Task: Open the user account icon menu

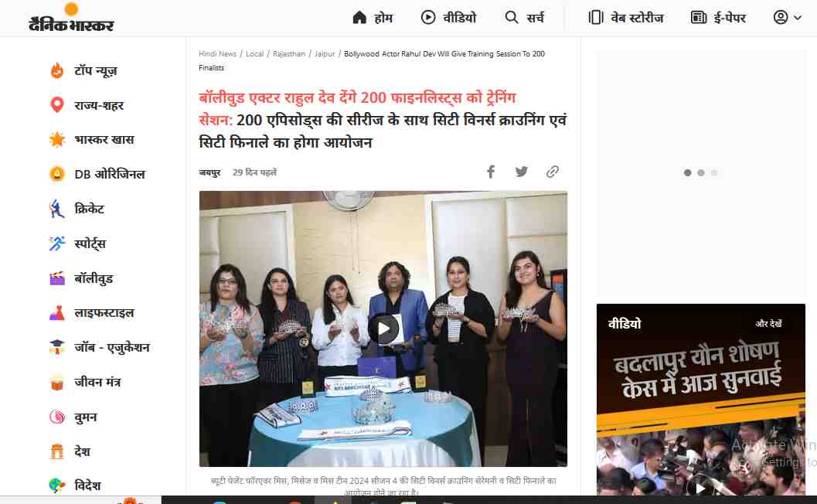Action: coord(781,18)
